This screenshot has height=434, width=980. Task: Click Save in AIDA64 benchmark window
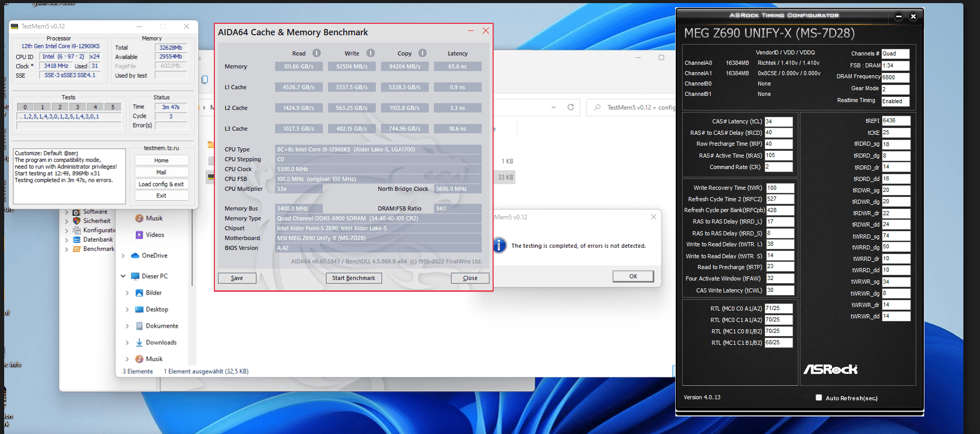click(x=237, y=278)
